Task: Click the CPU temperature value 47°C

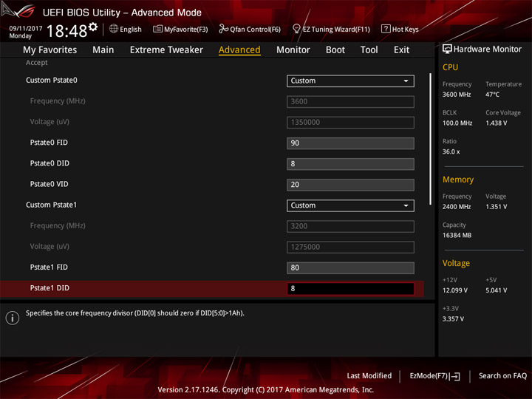Action: [x=492, y=95]
